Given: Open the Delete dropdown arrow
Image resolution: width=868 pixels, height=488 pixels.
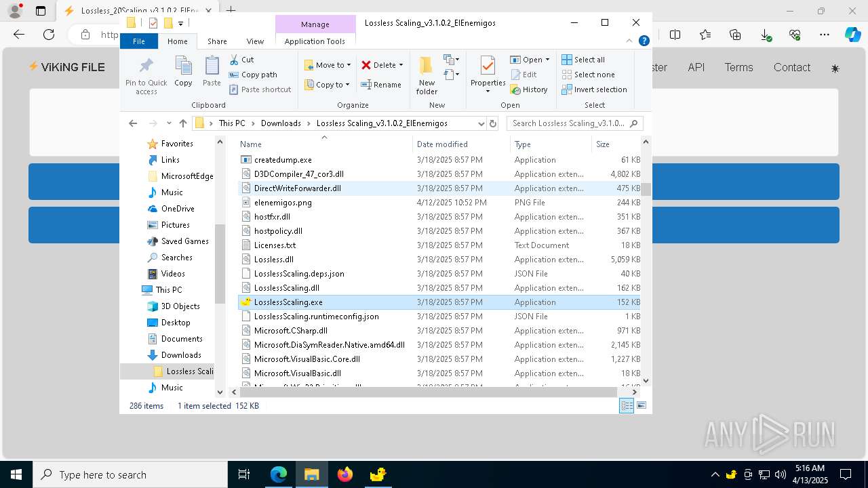Looking at the screenshot, I should click(x=401, y=65).
